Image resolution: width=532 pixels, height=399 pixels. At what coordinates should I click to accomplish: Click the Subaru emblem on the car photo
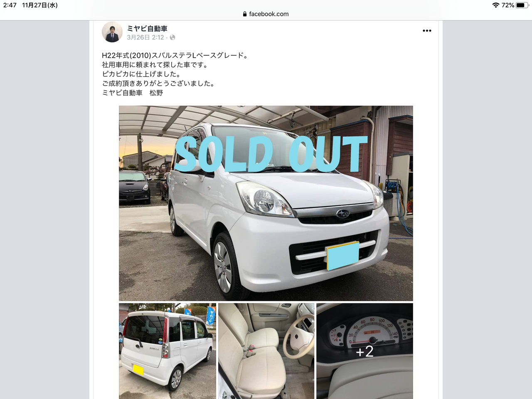(x=343, y=213)
